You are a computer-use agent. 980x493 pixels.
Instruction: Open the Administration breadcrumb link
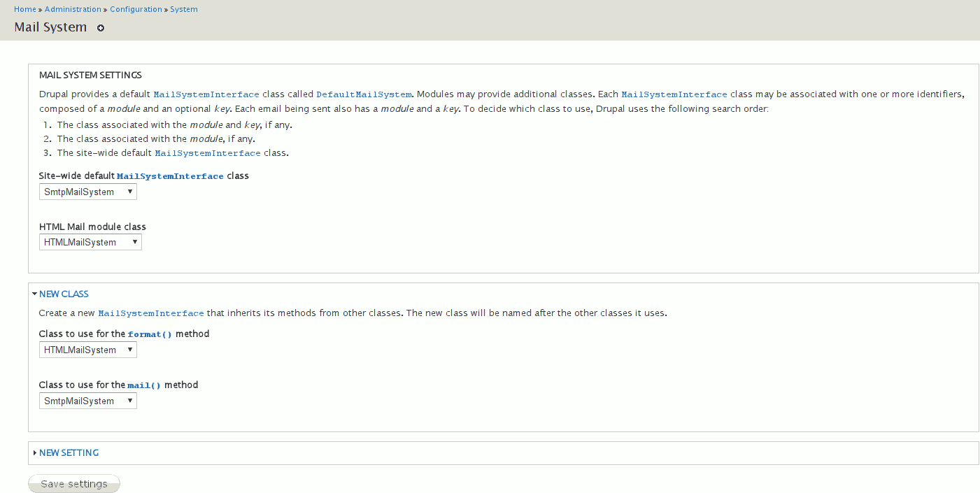click(x=73, y=9)
